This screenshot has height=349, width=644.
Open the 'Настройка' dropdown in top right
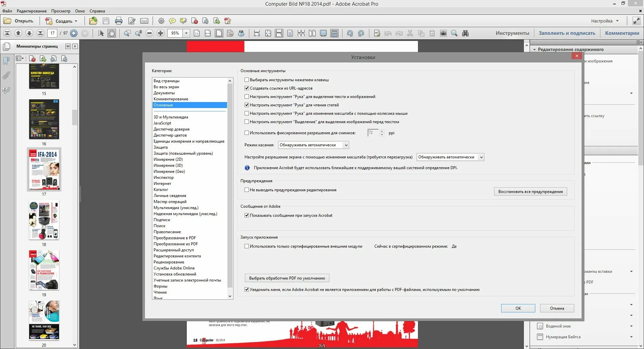coord(605,21)
